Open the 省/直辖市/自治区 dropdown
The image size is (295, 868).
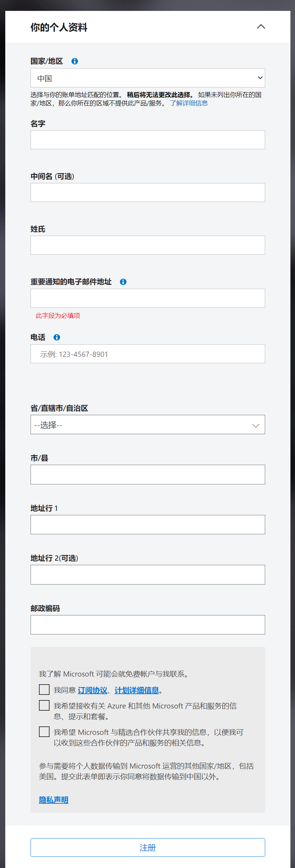tap(147, 425)
